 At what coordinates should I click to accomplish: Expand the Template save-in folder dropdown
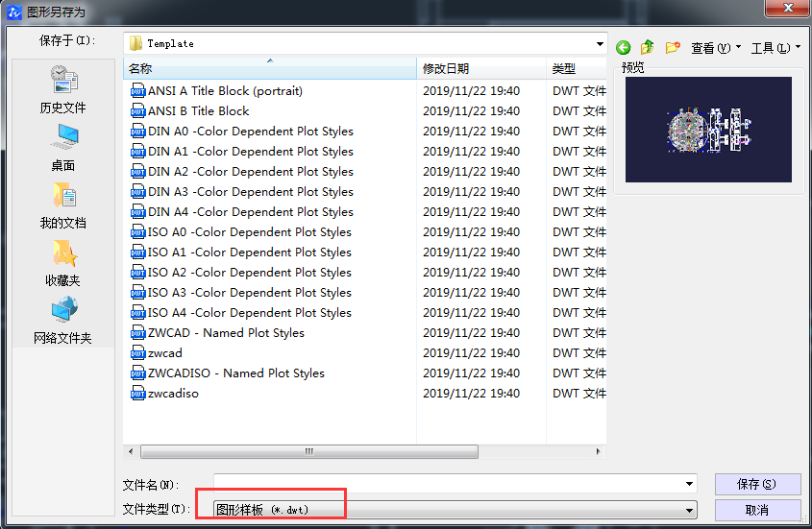click(600, 44)
